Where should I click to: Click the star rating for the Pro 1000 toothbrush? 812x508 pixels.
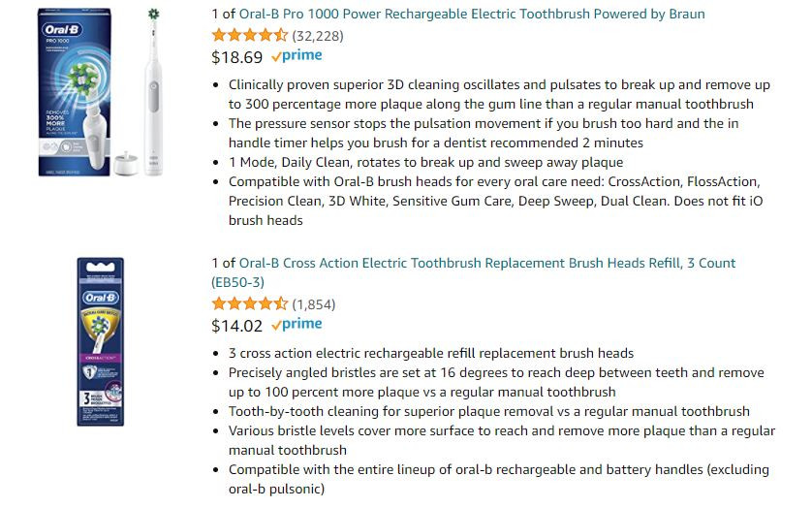click(250, 35)
